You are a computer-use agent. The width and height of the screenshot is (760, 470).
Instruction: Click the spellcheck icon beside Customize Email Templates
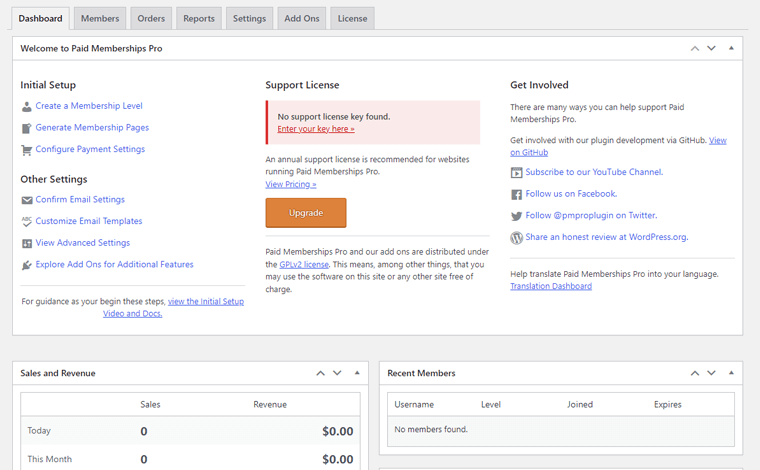tap(27, 221)
